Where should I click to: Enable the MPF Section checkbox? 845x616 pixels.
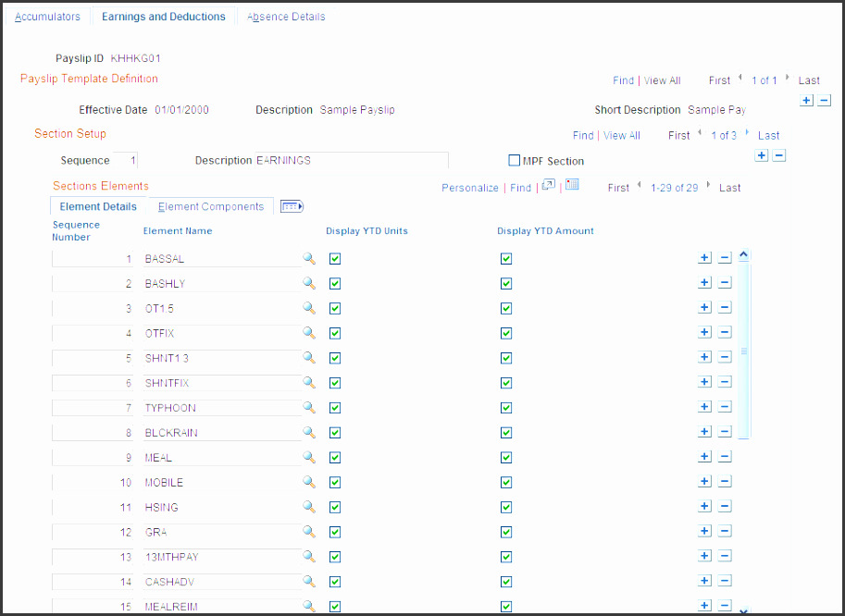[515, 161]
